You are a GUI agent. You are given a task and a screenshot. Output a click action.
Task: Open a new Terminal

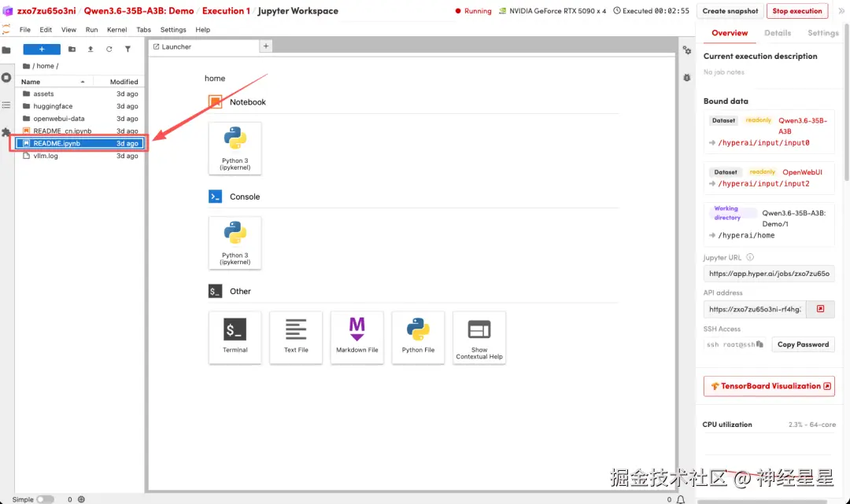click(235, 338)
